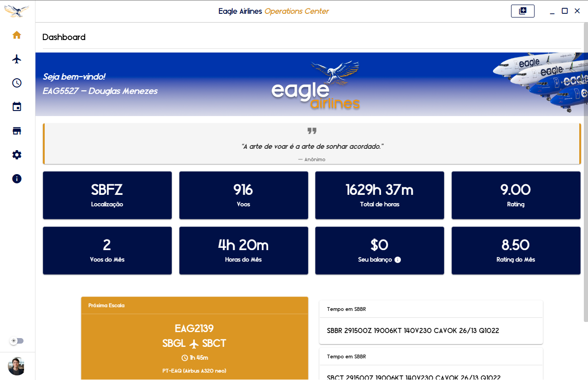The height and width of the screenshot is (380, 588).
Task: Click the Rating do Mês card
Action: point(516,251)
